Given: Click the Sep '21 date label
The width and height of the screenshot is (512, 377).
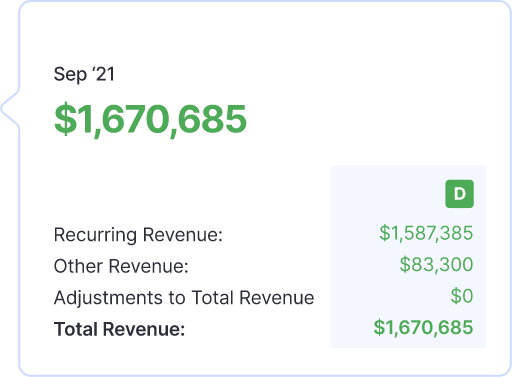Looking at the screenshot, I should (x=84, y=74).
